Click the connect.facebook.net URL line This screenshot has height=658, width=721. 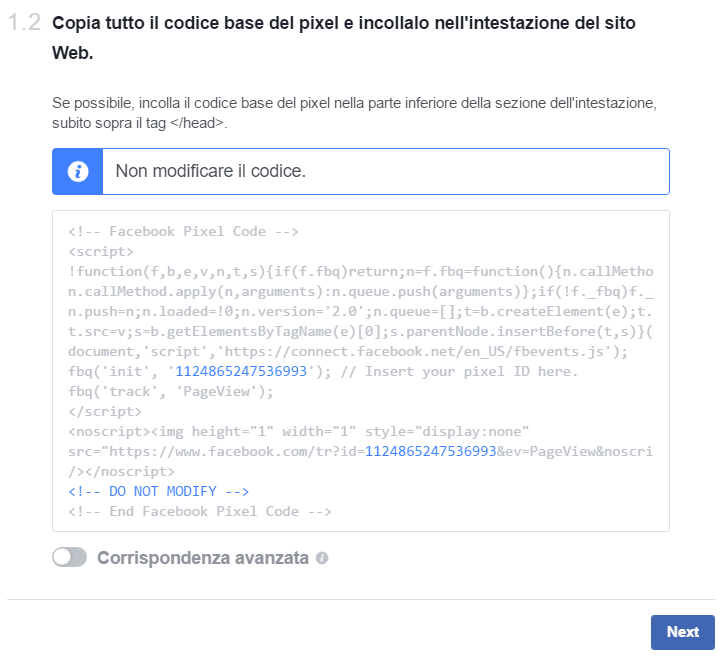pyautogui.click(x=348, y=351)
